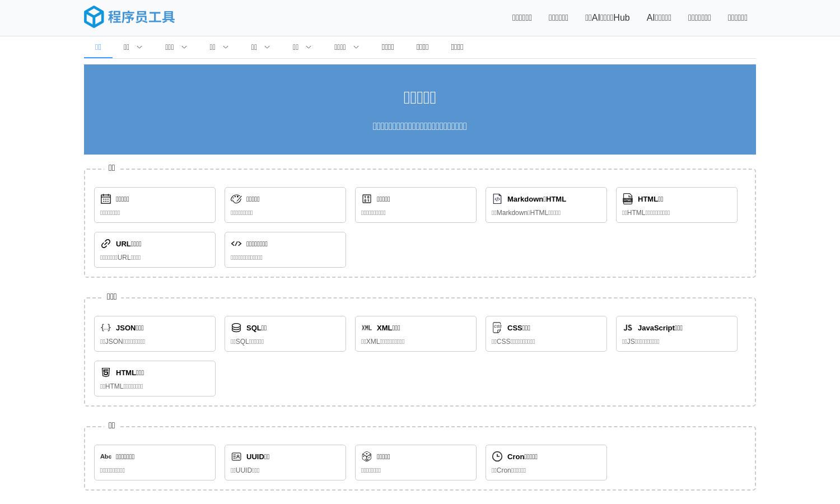Open the JSON formatter title
This screenshot has height=504, width=840.
click(x=130, y=328)
